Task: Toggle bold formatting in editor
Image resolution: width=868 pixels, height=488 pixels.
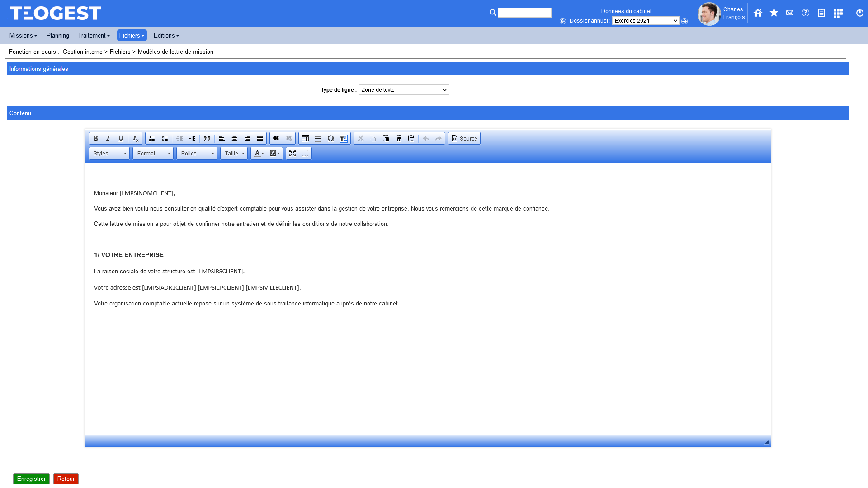Action: pos(95,138)
